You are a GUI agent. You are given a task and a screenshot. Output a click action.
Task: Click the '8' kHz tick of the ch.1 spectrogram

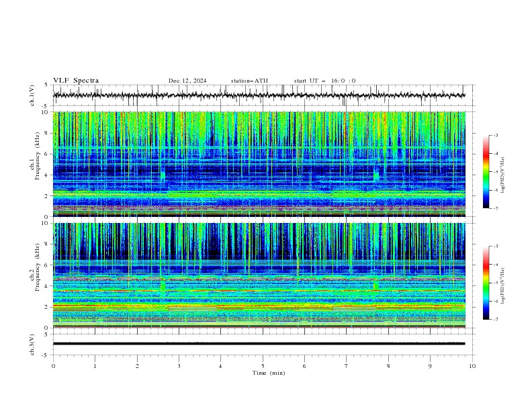[47, 133]
